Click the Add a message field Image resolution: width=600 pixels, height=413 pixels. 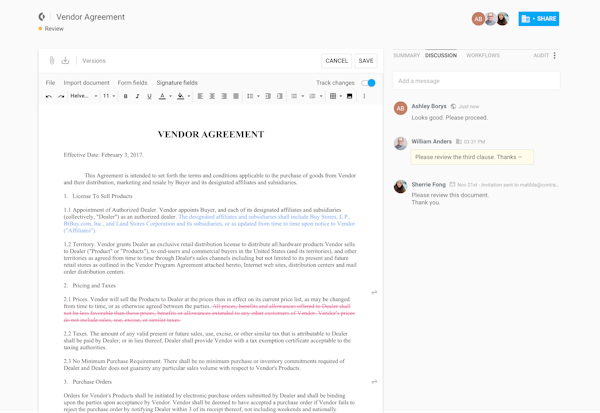pyautogui.click(x=475, y=81)
